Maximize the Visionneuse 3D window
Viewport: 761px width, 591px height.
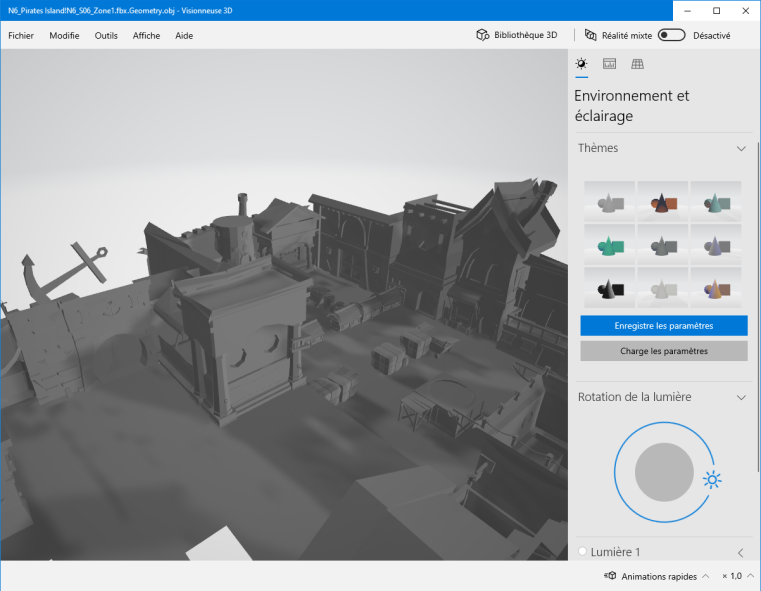[x=716, y=11]
